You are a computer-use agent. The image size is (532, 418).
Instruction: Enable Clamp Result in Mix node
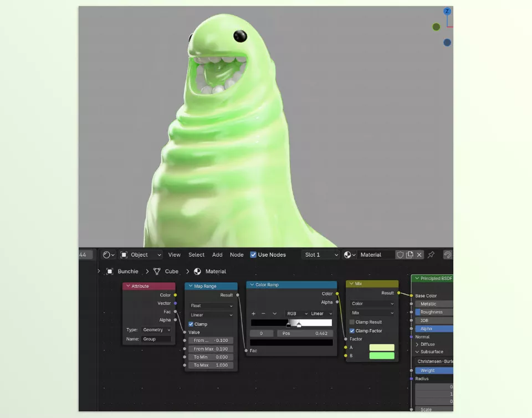click(x=352, y=322)
